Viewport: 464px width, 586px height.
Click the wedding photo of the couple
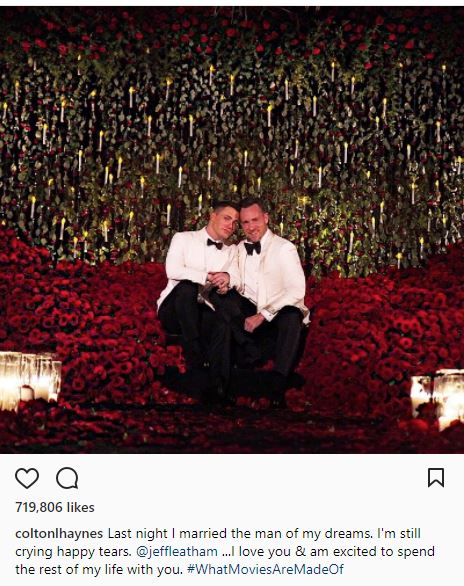tap(232, 230)
